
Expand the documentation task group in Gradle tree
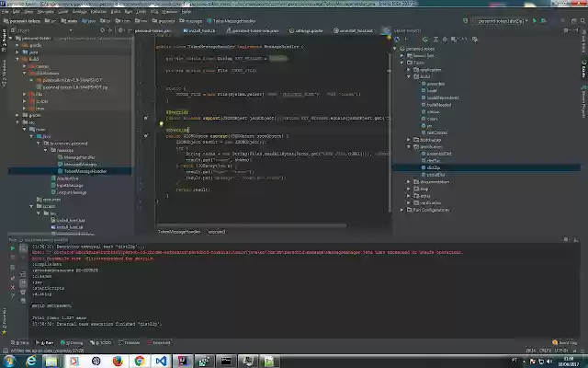point(409,182)
